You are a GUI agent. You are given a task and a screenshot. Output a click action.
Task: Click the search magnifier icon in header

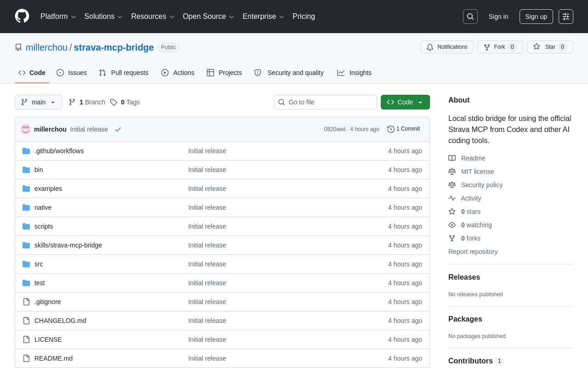pyautogui.click(x=470, y=17)
